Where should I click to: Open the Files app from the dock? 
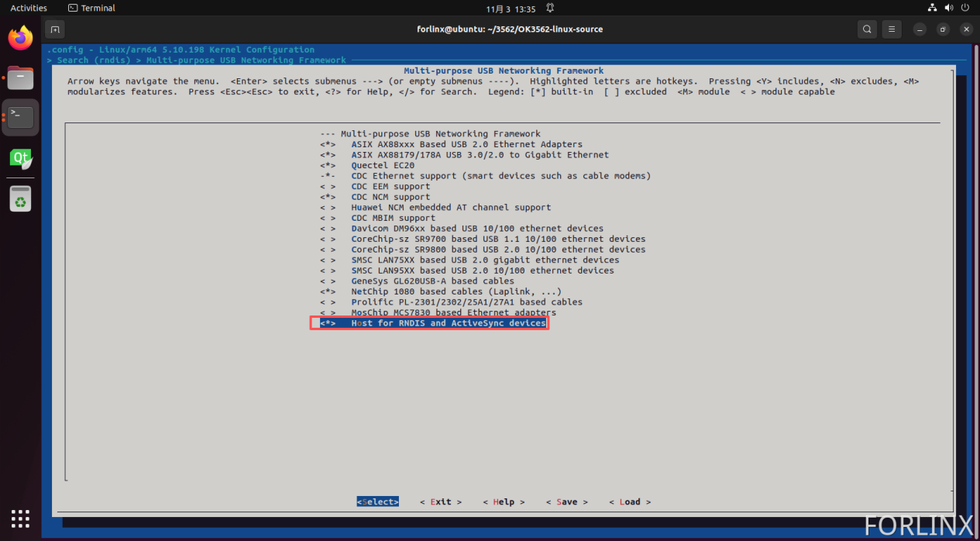click(19, 78)
